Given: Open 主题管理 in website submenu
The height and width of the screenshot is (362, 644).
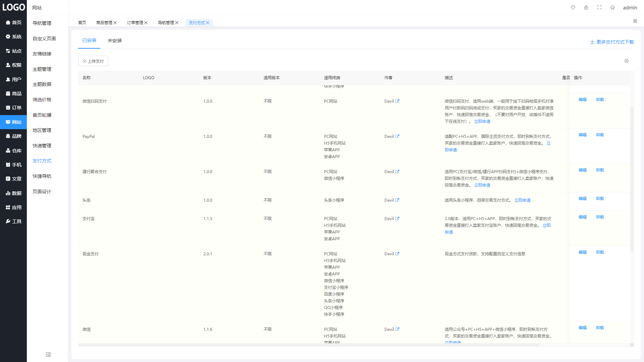Looking at the screenshot, I should tap(42, 69).
